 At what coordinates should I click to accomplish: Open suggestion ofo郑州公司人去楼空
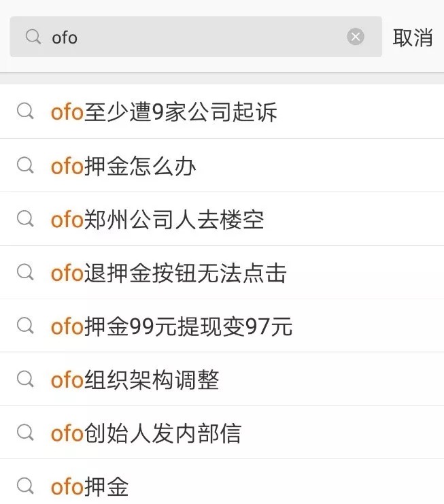coord(157,219)
